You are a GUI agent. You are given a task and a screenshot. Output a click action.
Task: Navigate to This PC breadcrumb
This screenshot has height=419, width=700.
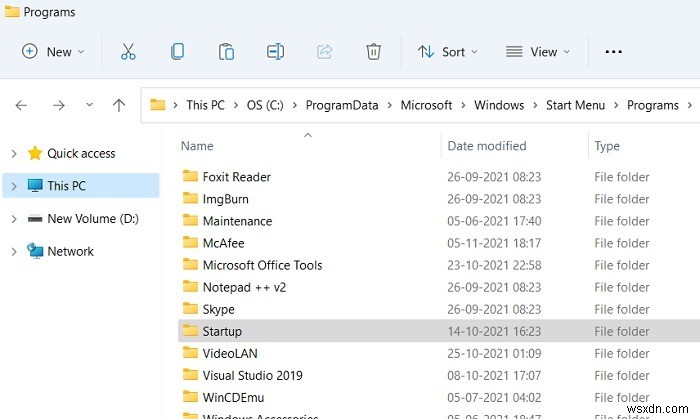205,105
